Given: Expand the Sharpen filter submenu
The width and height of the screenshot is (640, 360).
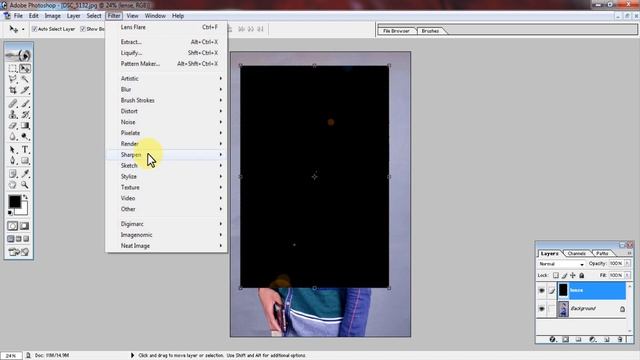Looking at the screenshot, I should point(167,155).
